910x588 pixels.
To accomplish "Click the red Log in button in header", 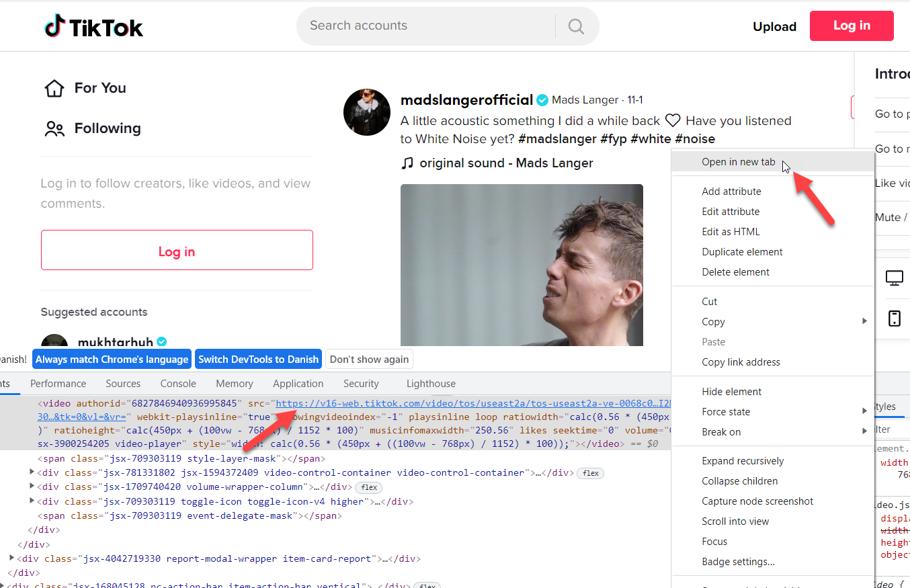I will click(x=852, y=26).
